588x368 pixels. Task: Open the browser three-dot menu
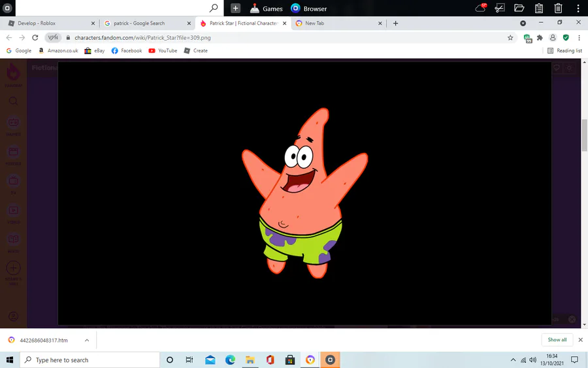point(579,37)
